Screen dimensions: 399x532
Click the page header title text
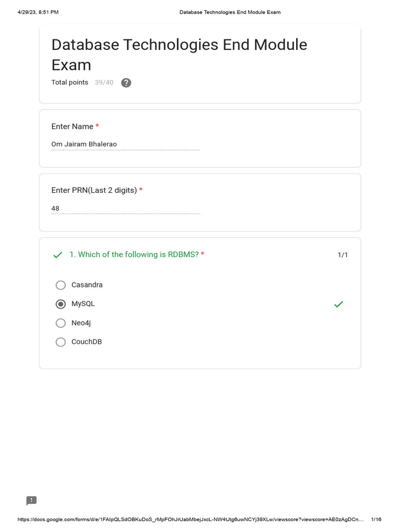230,12
